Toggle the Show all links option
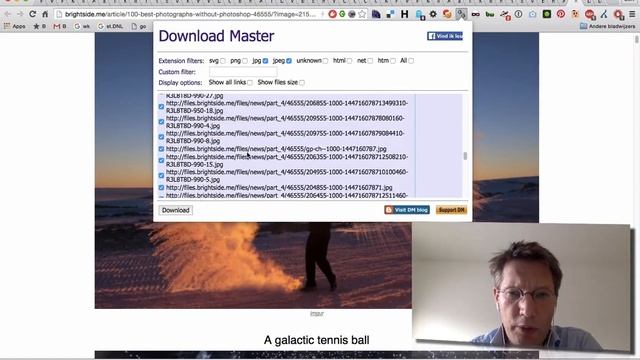640x360 pixels. [x=250, y=82]
